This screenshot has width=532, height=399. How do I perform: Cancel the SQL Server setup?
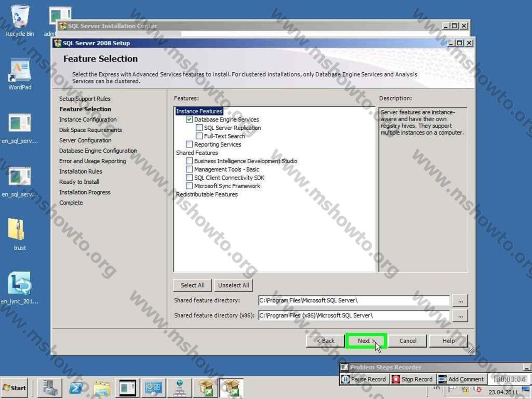pyautogui.click(x=408, y=341)
